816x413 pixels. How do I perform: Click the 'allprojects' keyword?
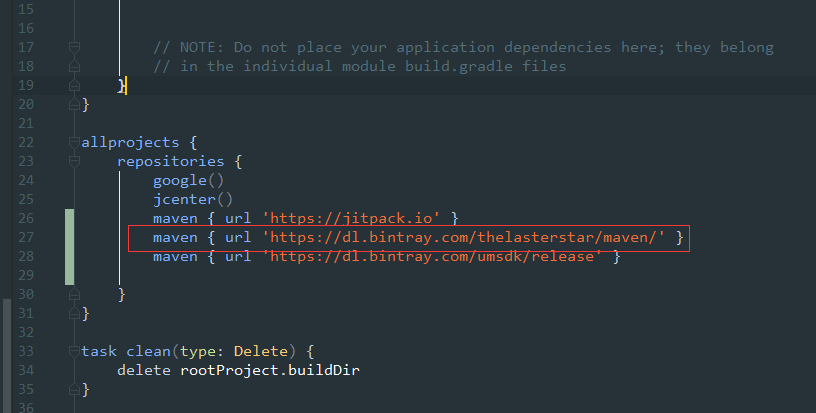pos(130,143)
